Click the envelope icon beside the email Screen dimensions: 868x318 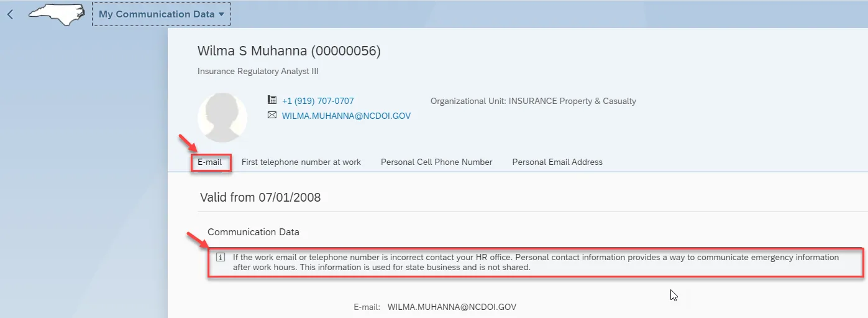pos(272,115)
